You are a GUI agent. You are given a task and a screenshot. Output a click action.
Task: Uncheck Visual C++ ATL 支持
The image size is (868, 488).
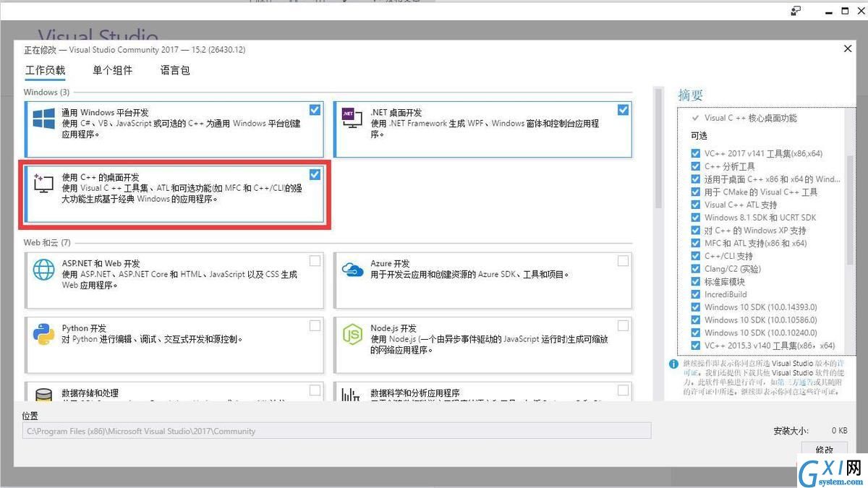(696, 205)
